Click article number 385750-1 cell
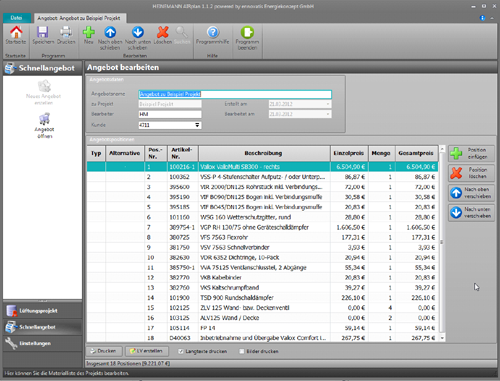The width and height of the screenshot is (500, 381). pyautogui.click(x=183, y=267)
